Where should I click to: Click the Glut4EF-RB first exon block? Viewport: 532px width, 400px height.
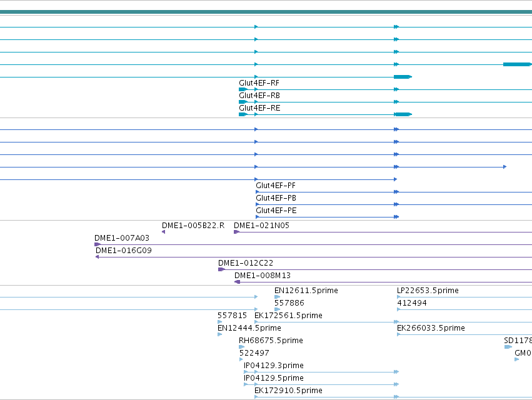point(243,102)
